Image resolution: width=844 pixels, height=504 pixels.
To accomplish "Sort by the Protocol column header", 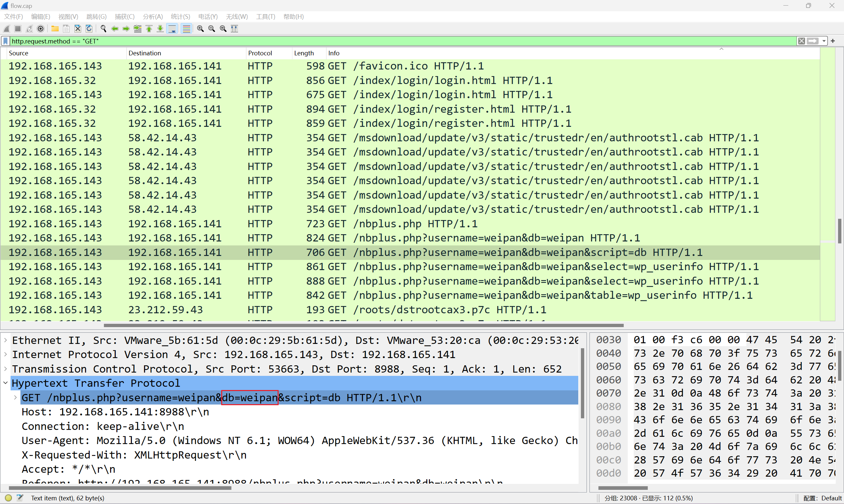I will pos(269,53).
